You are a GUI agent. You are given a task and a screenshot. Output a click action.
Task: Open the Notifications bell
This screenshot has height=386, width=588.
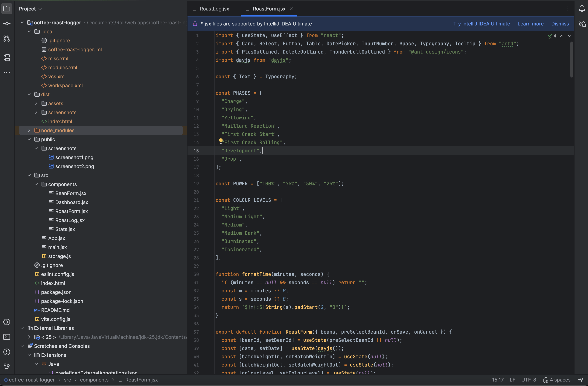click(582, 9)
